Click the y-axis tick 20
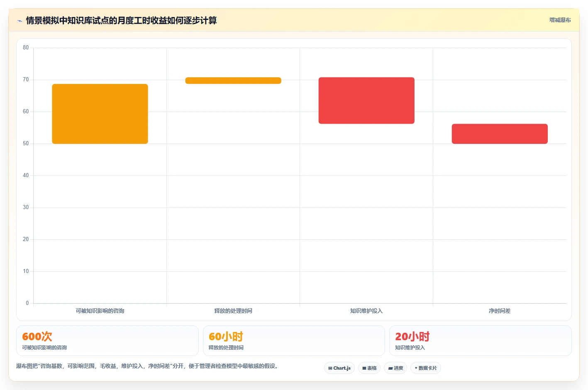 click(x=26, y=239)
